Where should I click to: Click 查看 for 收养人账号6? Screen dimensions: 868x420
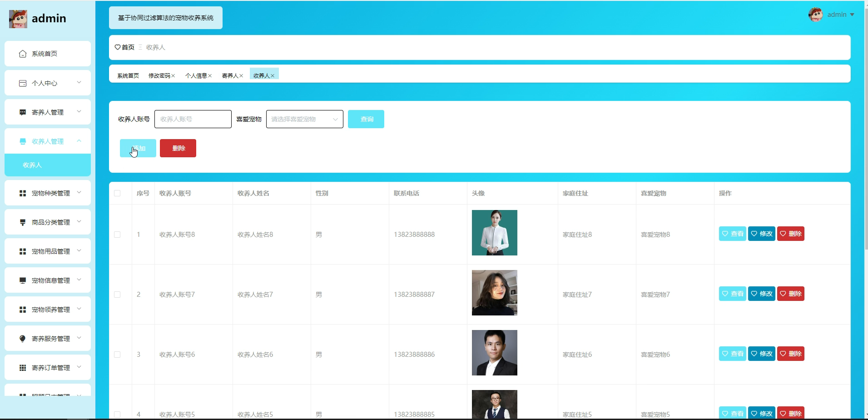733,354
